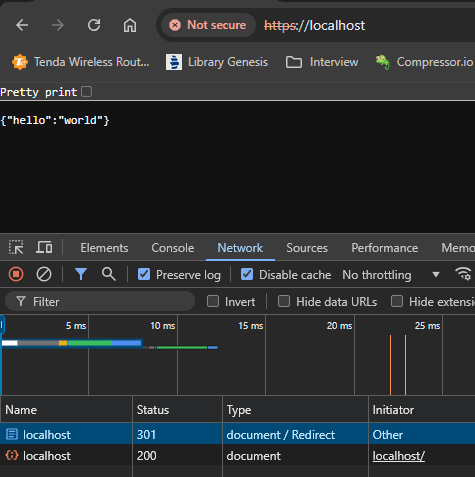475x477 pixels.
Task: Check the Invert checkbox
Action: (x=213, y=301)
